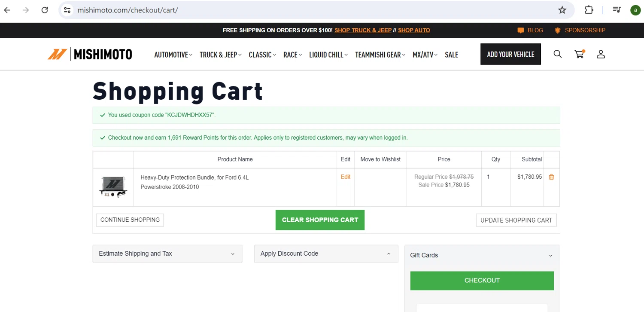Open the media controls icon in toolbar
This screenshot has width=644, height=312.
click(x=617, y=10)
